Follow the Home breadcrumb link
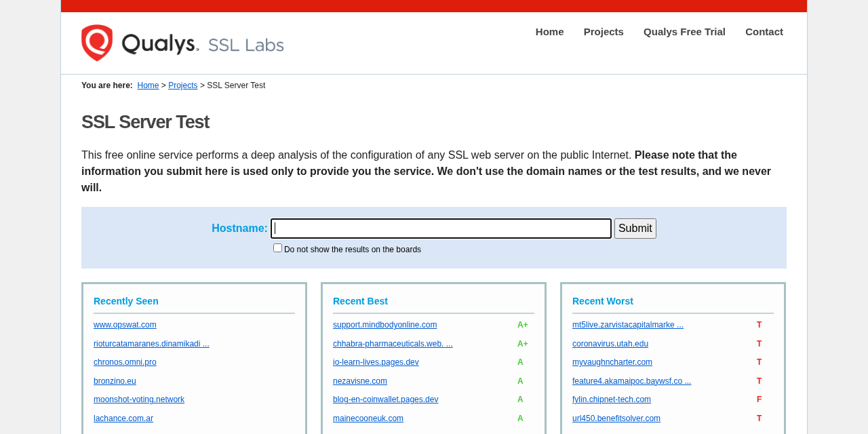 [148, 85]
